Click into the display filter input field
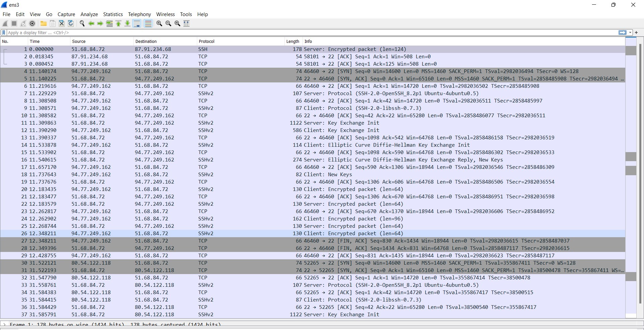The image size is (644, 330). [x=302, y=32]
